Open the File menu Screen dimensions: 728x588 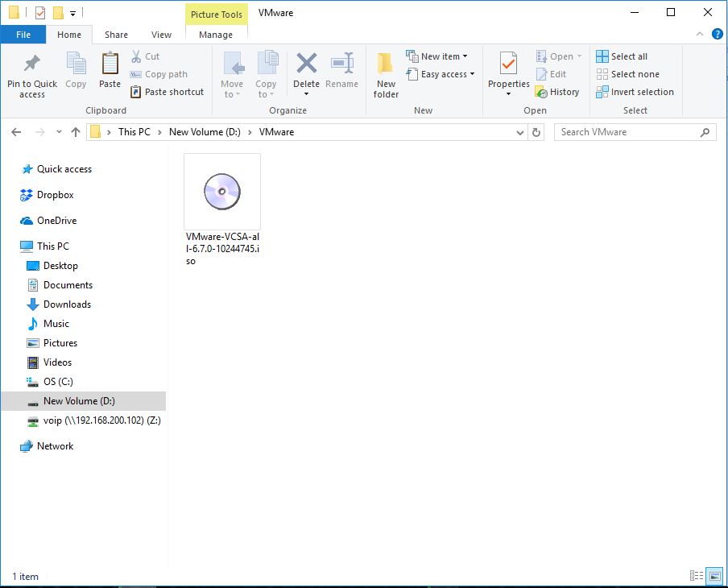point(23,35)
